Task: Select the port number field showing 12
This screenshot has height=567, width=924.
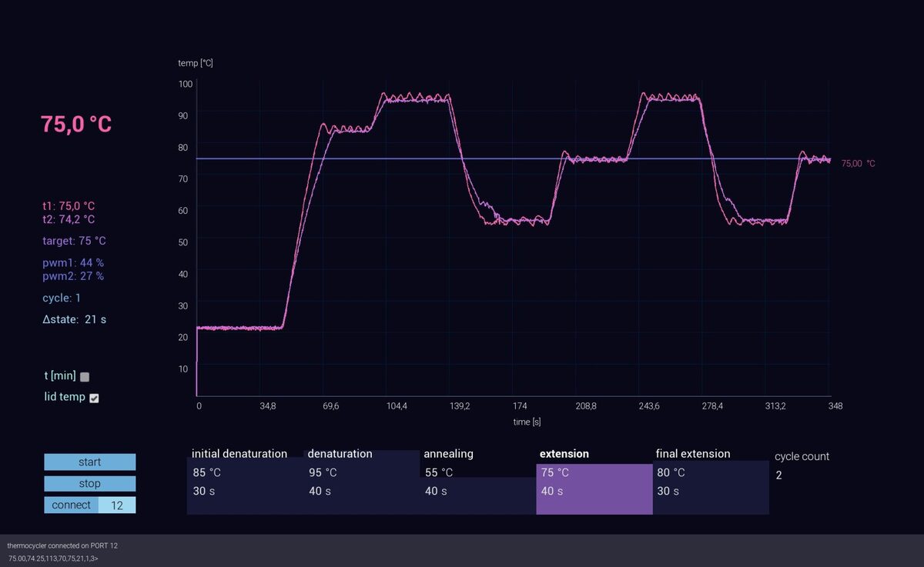Action: pyautogui.click(x=117, y=505)
